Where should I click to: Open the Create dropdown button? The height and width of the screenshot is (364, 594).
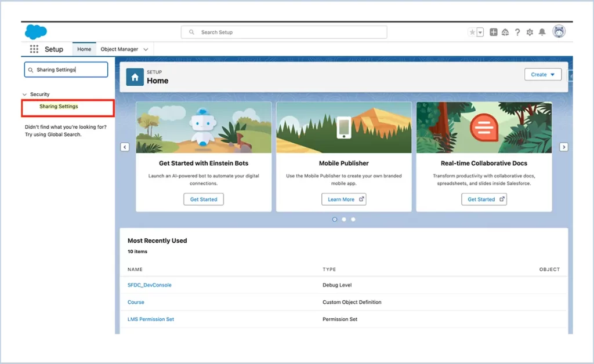click(x=543, y=75)
